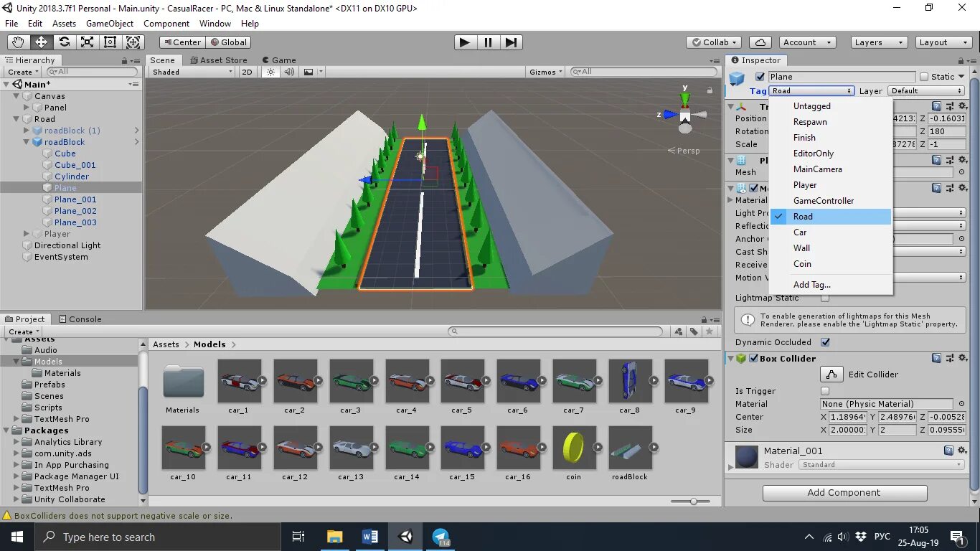Open Material_001 help book icon
The image size is (980, 551).
pyautogui.click(x=948, y=451)
